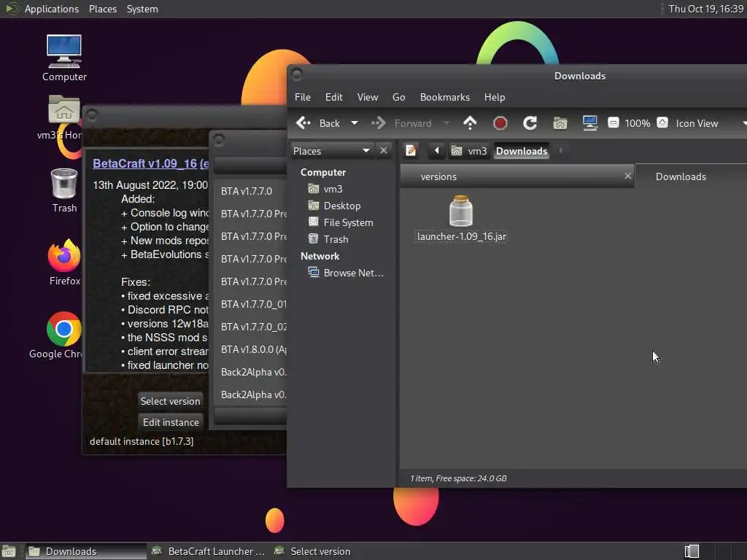
Task: Select the Downloads path bar button
Action: 522,151
